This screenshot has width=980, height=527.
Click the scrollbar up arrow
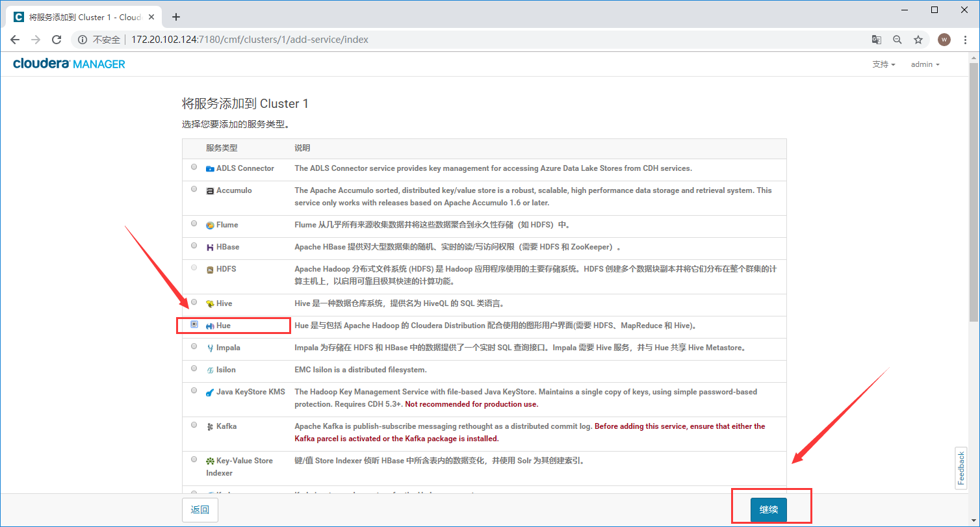pyautogui.click(x=974, y=57)
